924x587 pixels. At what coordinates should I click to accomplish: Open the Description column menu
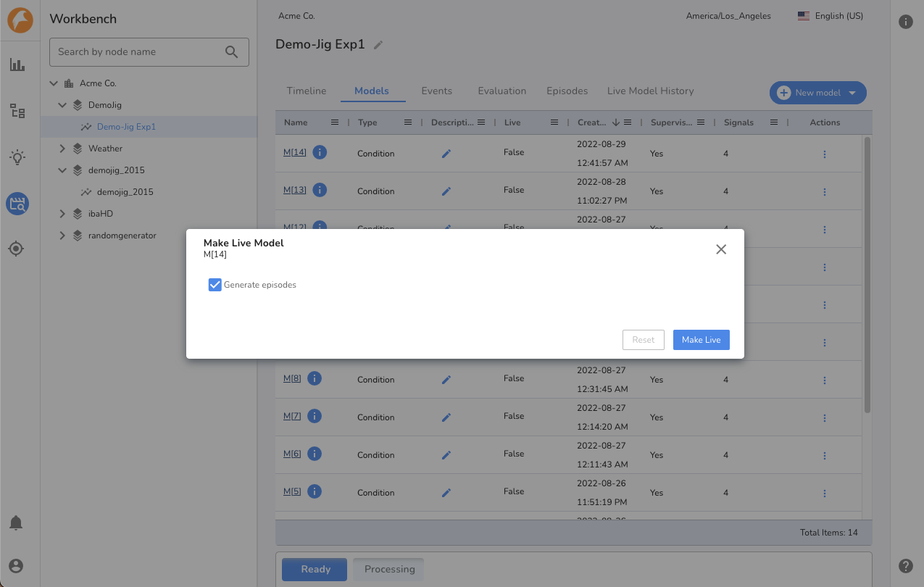(480, 122)
